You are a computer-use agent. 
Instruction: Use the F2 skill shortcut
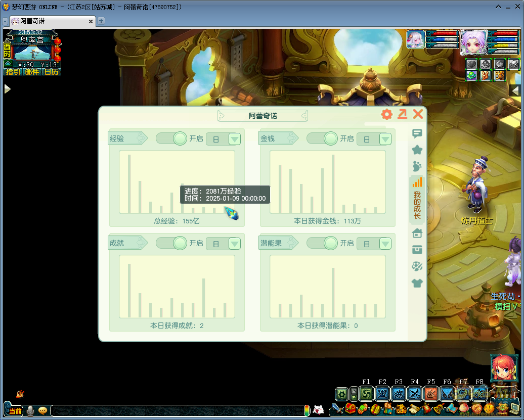(x=382, y=394)
